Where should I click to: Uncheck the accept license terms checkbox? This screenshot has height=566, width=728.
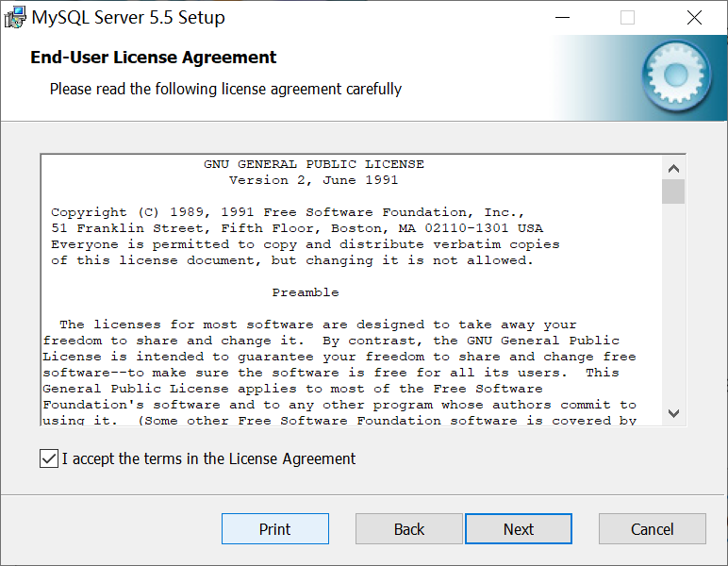[49, 458]
